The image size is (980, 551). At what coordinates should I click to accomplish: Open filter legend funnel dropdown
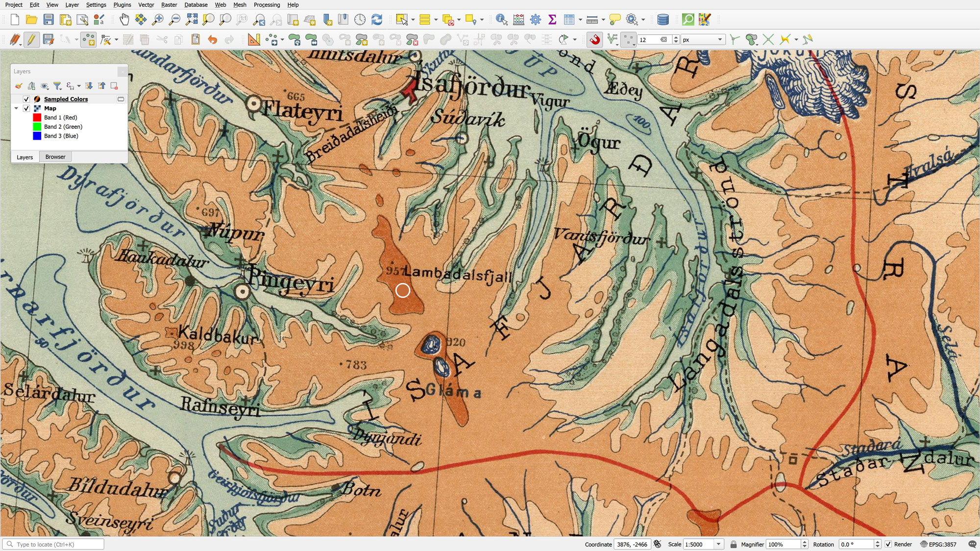[x=57, y=86]
